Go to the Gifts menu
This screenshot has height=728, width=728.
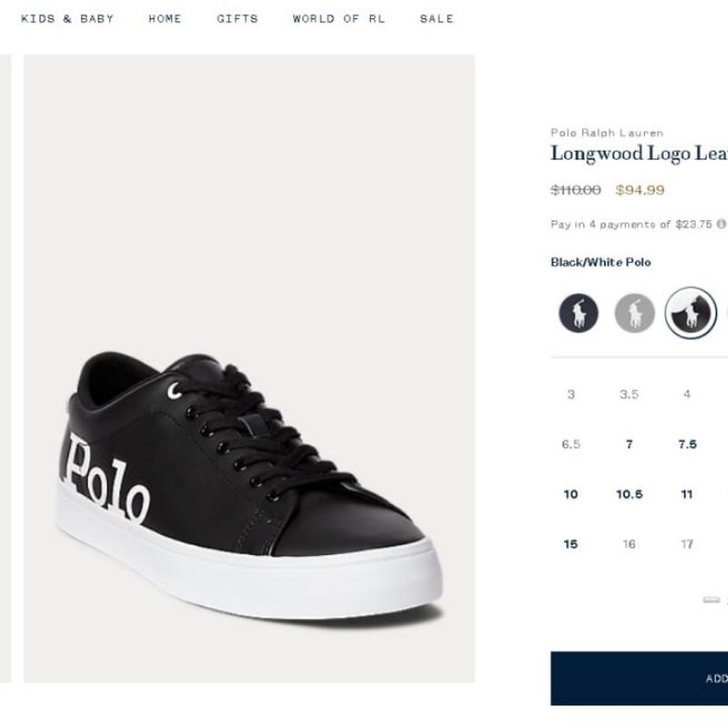238,18
